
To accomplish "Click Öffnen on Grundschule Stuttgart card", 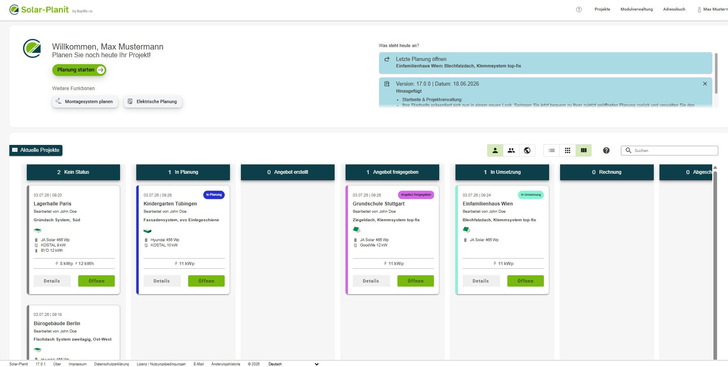I will point(416,281).
